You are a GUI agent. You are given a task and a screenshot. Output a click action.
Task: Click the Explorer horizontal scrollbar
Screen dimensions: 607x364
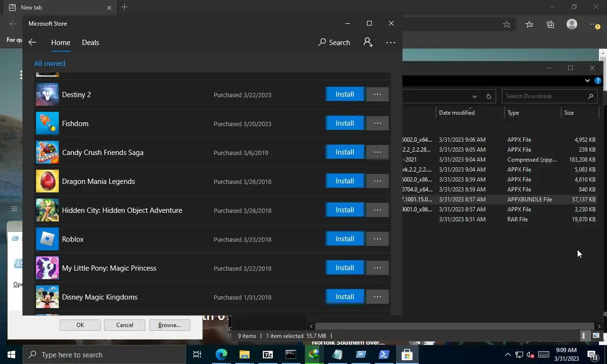click(x=455, y=326)
